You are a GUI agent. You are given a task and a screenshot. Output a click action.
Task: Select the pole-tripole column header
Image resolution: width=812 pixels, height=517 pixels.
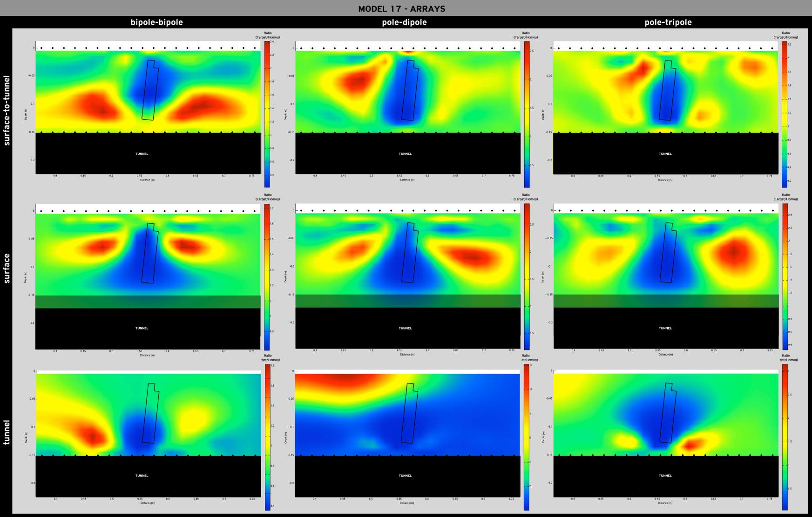668,22
